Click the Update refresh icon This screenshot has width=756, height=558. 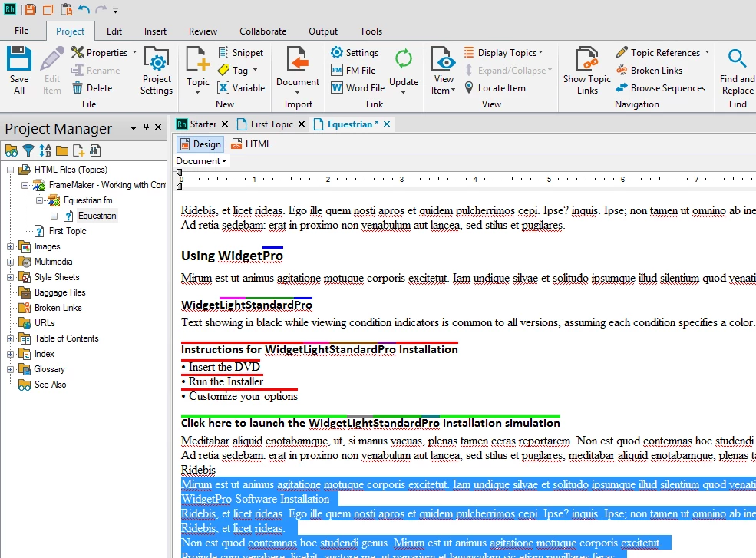coord(404,59)
